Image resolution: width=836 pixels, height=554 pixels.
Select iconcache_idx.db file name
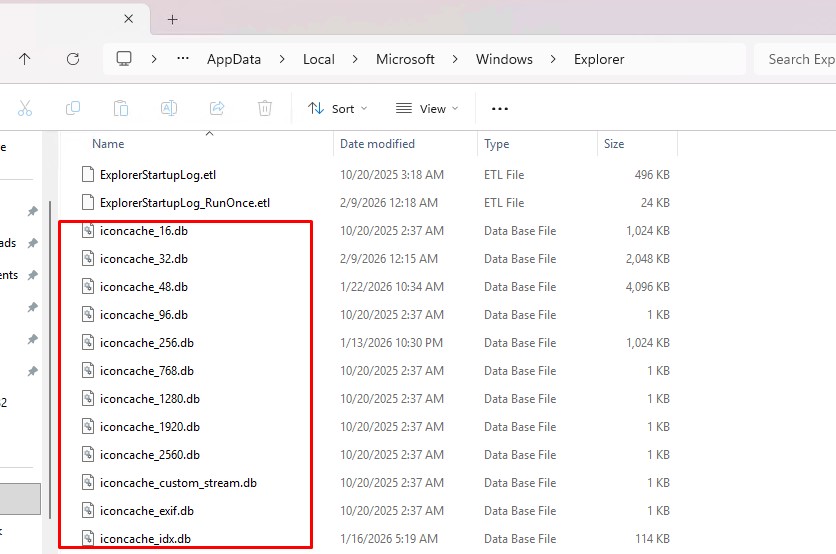click(145, 539)
